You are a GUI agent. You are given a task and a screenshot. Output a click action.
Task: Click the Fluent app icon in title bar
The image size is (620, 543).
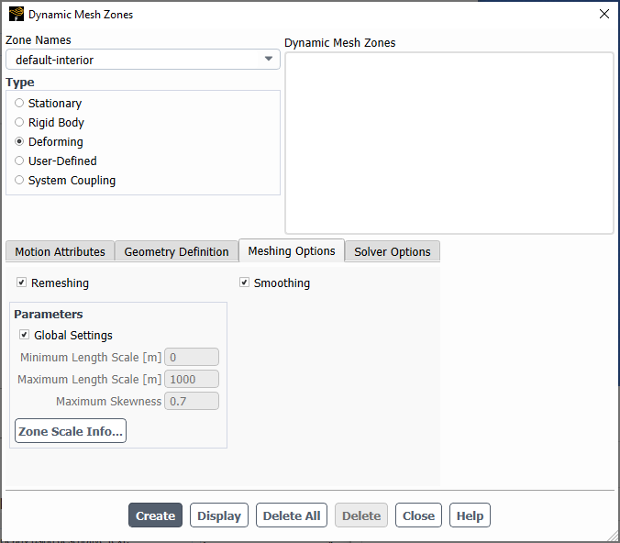[x=16, y=14]
